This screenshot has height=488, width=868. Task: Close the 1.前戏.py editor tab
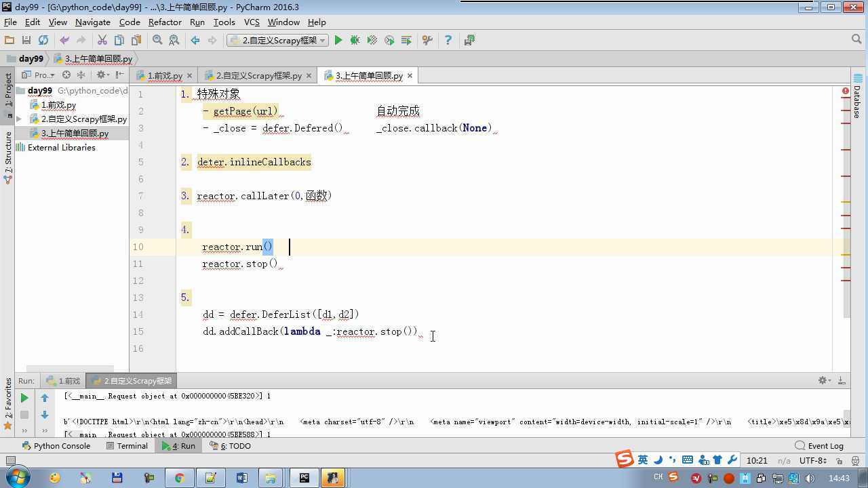tap(189, 76)
